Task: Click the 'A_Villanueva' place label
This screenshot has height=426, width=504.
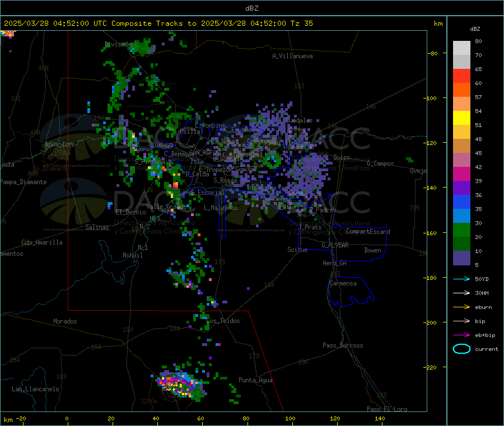Action: (x=292, y=56)
